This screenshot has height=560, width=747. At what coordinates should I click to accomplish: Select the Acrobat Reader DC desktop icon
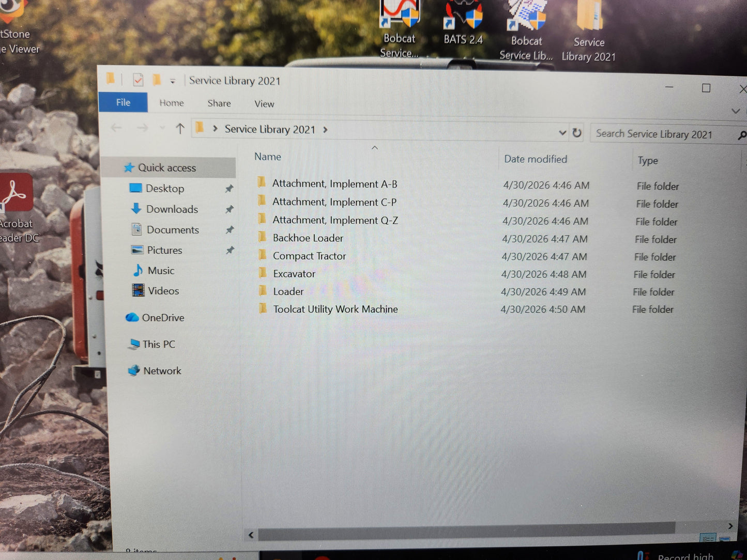coord(17,208)
